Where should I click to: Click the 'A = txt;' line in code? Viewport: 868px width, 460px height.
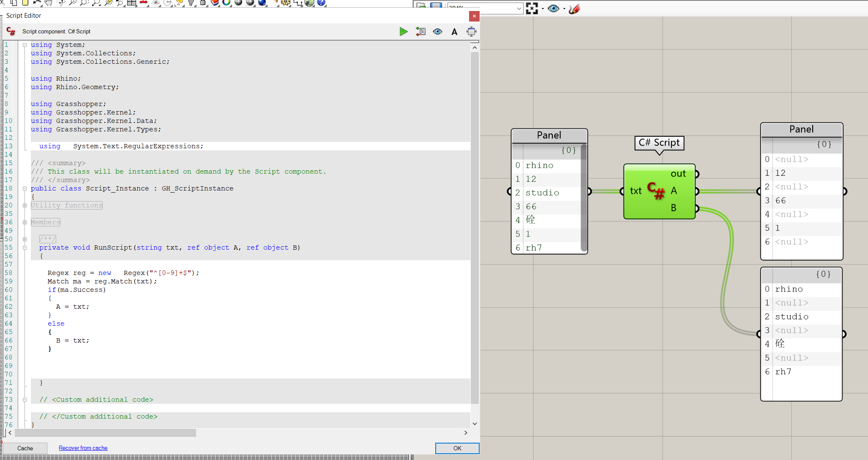click(73, 307)
